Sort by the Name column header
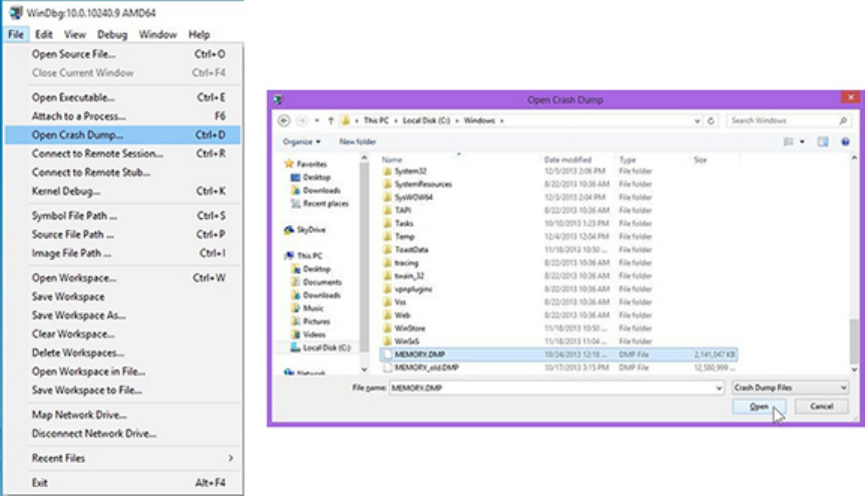The height and width of the screenshot is (496, 865). [x=392, y=159]
